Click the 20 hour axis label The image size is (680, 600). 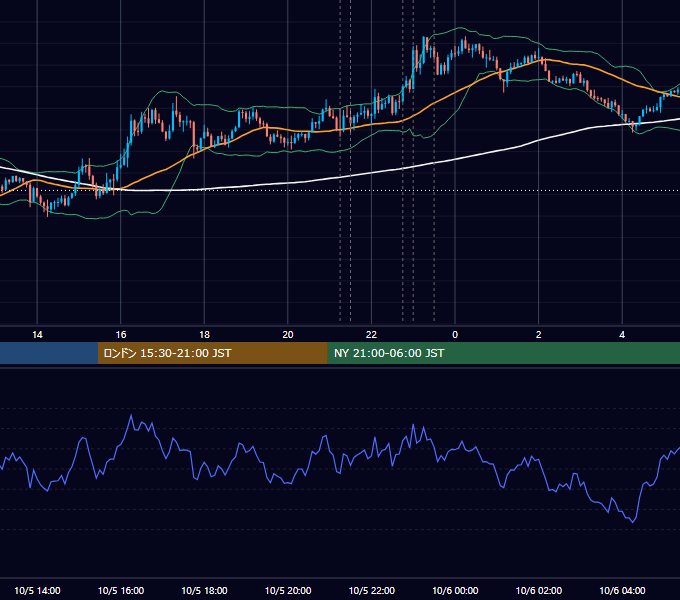coord(288,335)
